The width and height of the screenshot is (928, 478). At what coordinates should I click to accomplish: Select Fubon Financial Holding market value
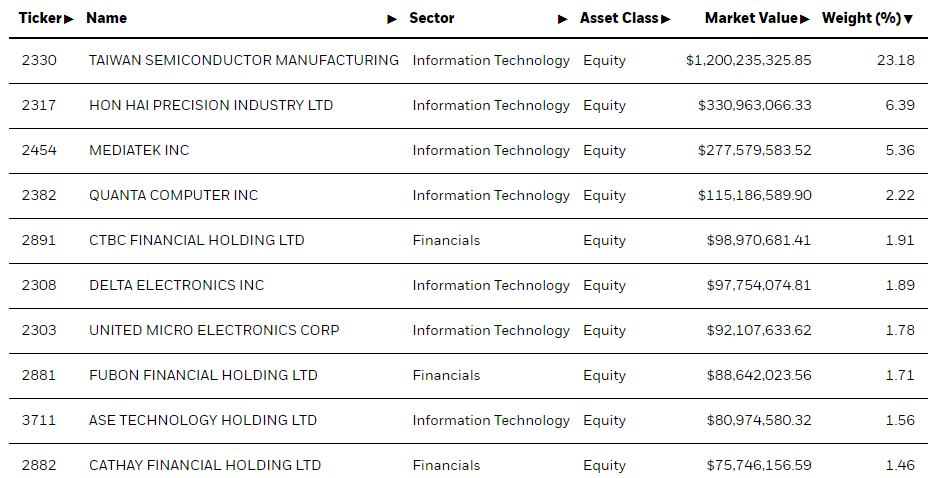coord(759,375)
